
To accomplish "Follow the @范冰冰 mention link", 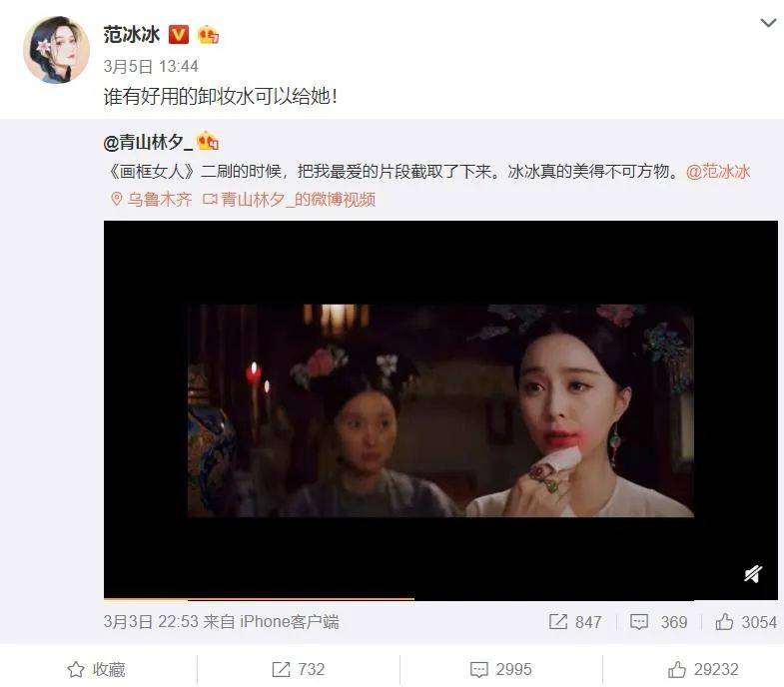I will 718,172.
